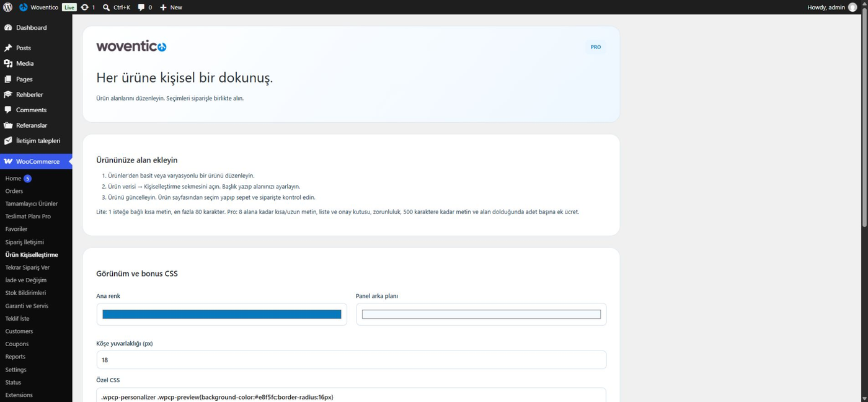Click the admin avatar icon

pos(852,7)
